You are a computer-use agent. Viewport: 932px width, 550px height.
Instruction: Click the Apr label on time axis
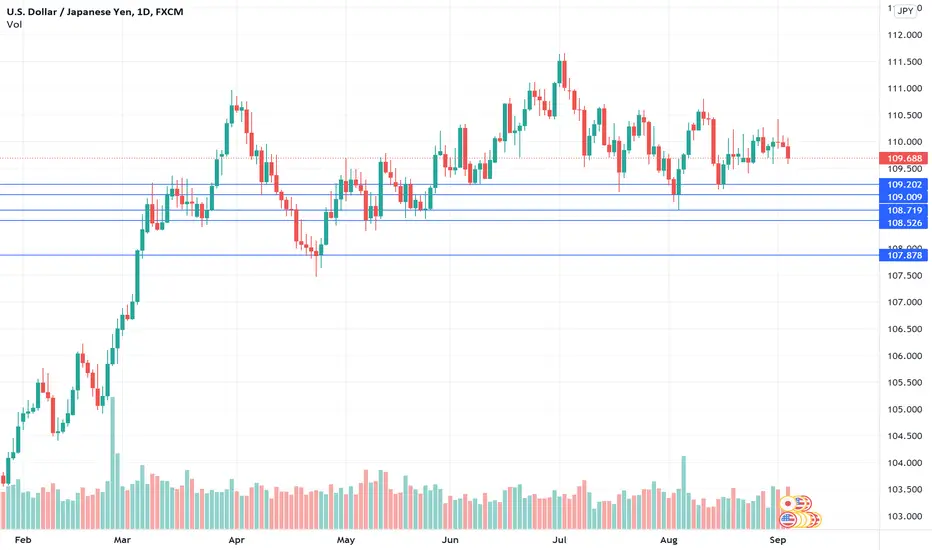(237, 540)
